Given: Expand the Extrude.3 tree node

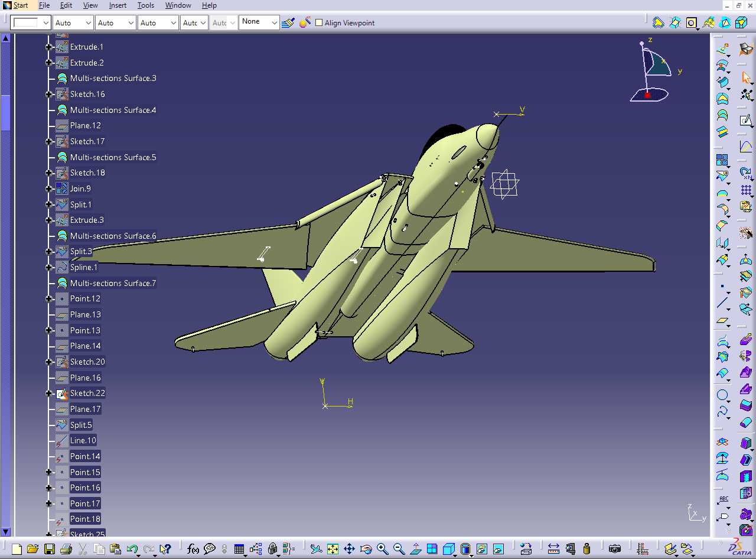Looking at the screenshot, I should (49, 220).
